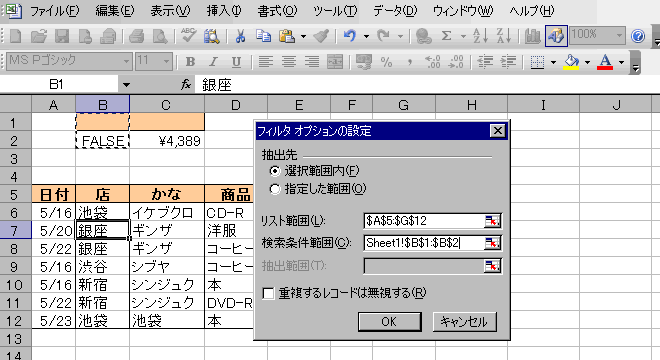Open the Chart Wizard icon
This screenshot has width=660, height=360.
pos(532,36)
